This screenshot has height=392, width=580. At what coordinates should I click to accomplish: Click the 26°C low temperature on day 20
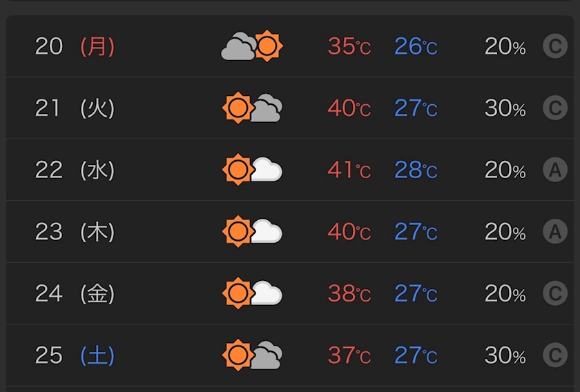(x=416, y=46)
